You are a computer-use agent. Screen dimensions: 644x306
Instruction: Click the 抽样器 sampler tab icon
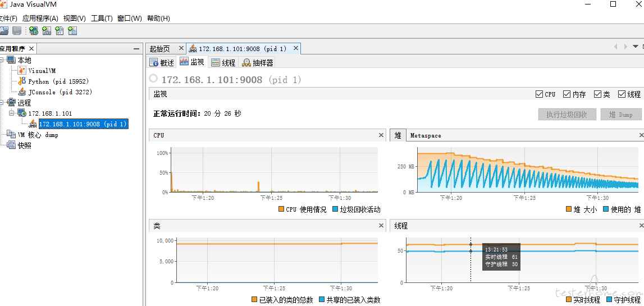coord(246,62)
